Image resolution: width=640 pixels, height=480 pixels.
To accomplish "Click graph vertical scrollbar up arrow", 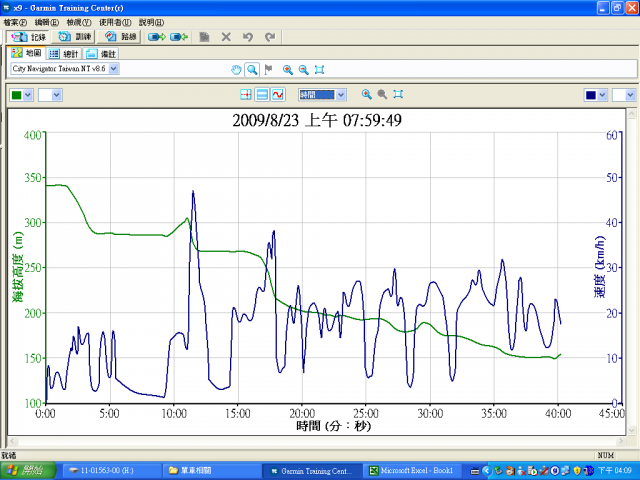I will pos(631,113).
